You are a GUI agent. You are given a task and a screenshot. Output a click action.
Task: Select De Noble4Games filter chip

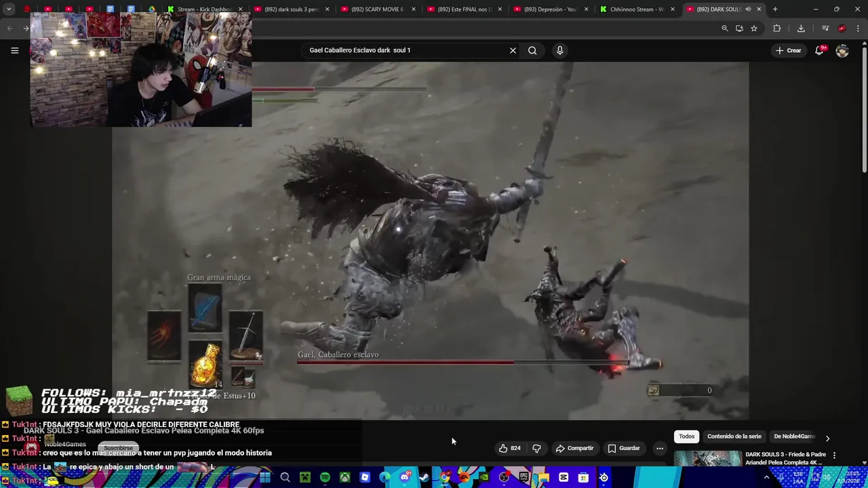click(793, 436)
